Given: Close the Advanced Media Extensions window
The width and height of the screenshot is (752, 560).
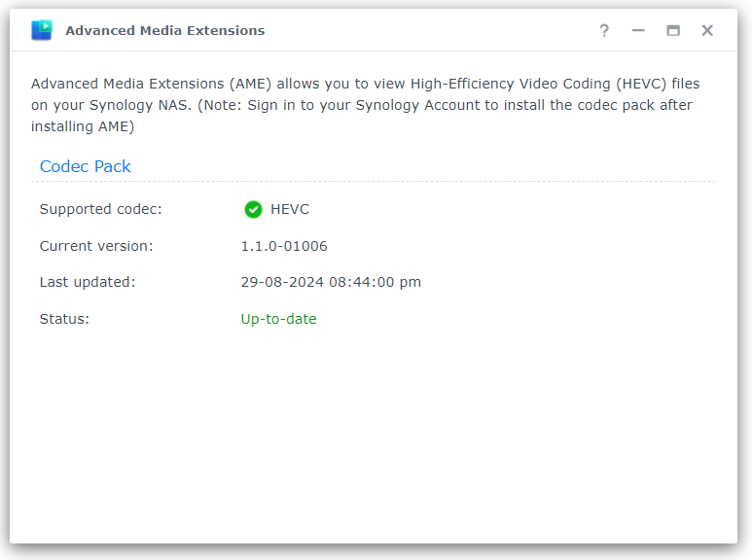Looking at the screenshot, I should coord(707,31).
